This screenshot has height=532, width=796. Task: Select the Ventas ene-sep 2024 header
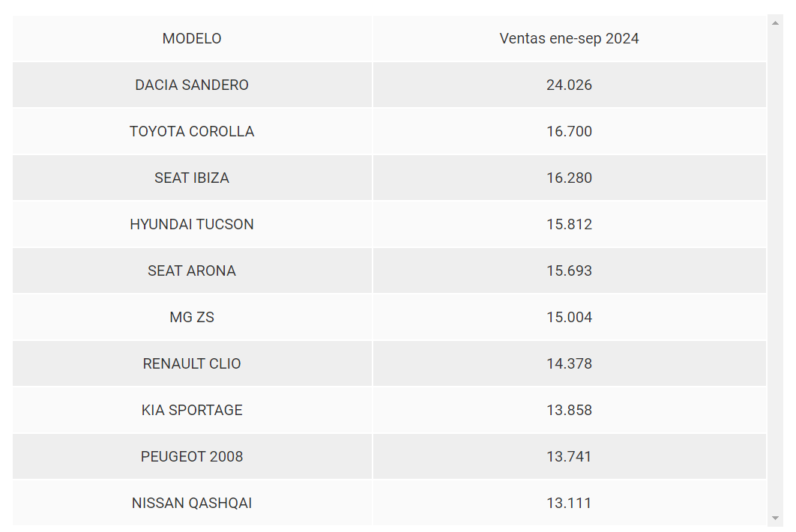point(569,38)
